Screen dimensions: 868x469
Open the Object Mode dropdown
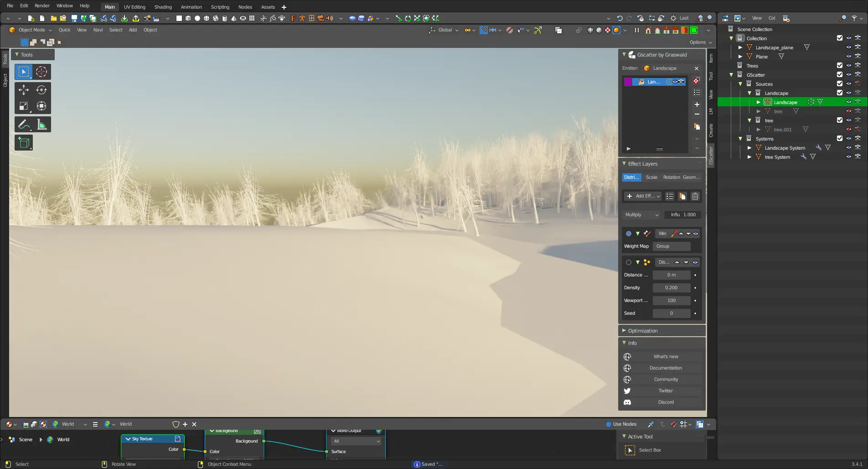[x=31, y=30]
